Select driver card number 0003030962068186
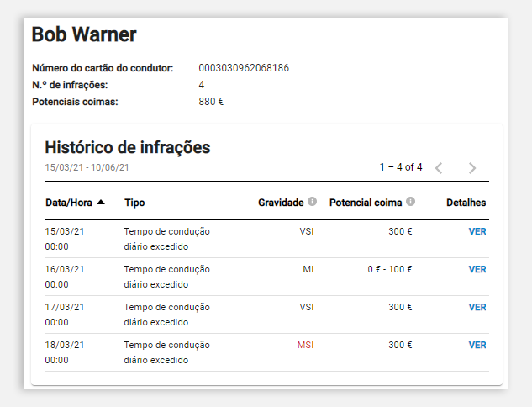This screenshot has height=407, width=532. (244, 68)
